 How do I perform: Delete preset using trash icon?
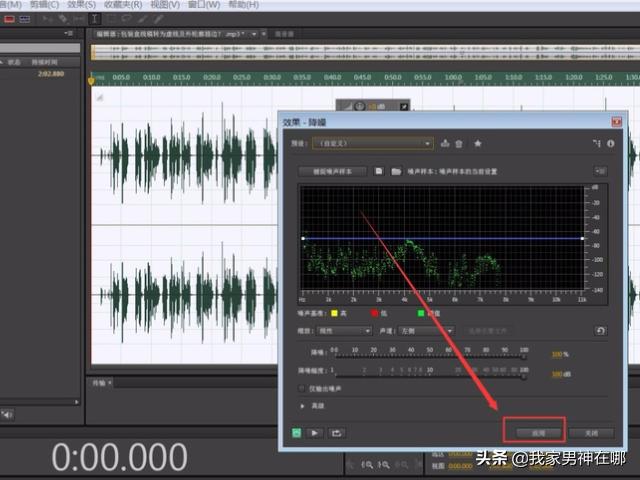click(459, 144)
